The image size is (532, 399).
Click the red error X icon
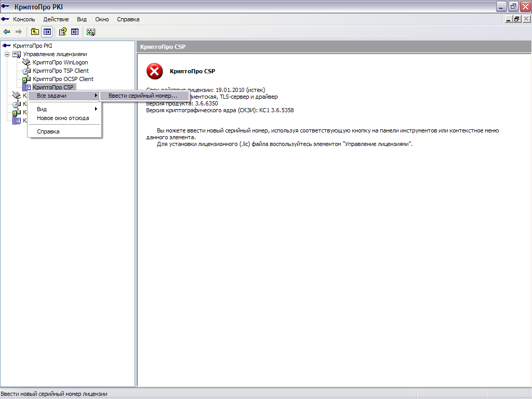click(154, 71)
